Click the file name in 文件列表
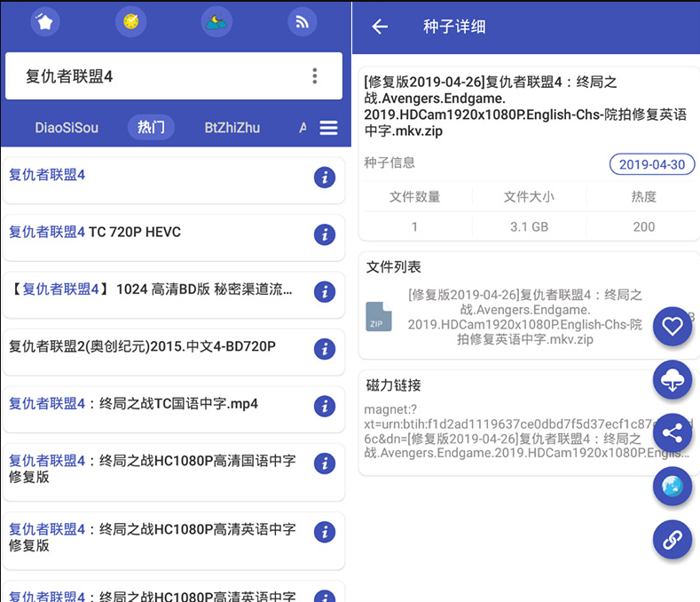 524,317
